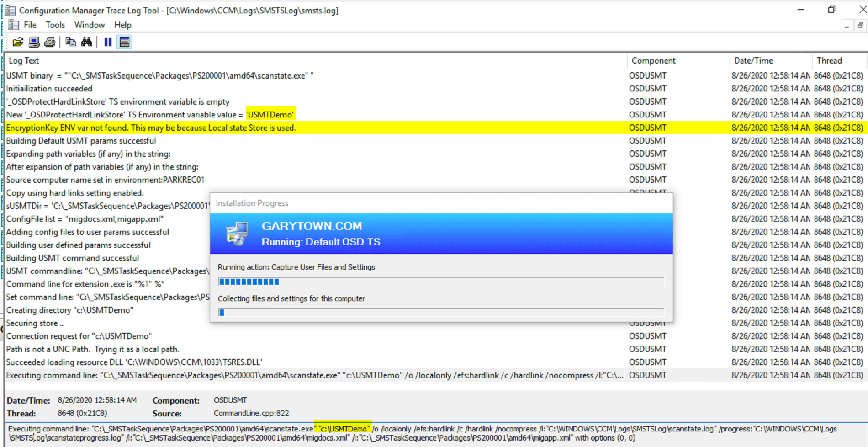Click the Thread column header
Image resolution: width=868 pixels, height=447 pixels.
click(829, 61)
